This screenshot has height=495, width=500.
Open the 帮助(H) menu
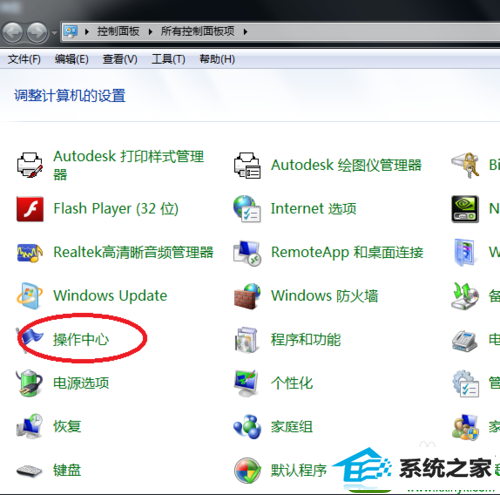pyautogui.click(x=217, y=59)
